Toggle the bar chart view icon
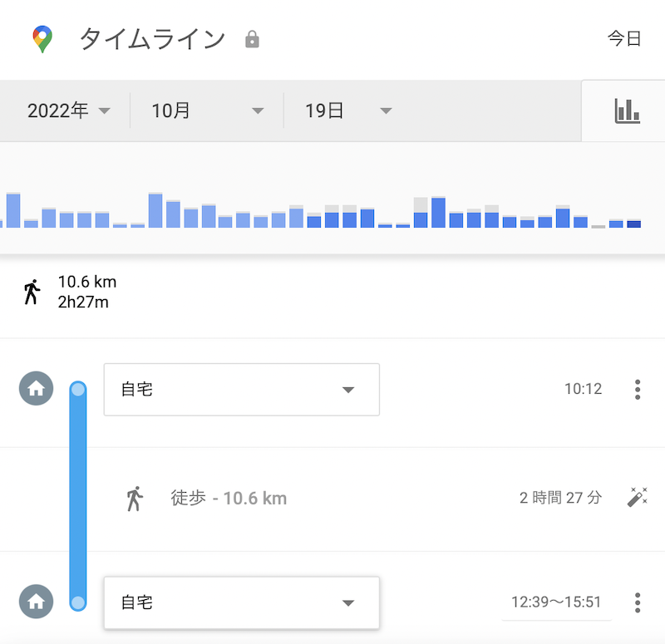Viewport: 665px width, 644px height. 627,111
